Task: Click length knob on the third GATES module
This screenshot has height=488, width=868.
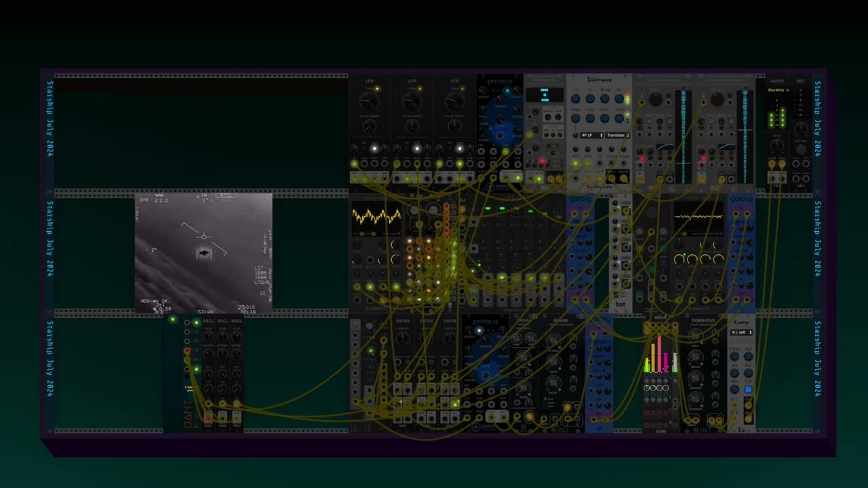Action: (449, 338)
